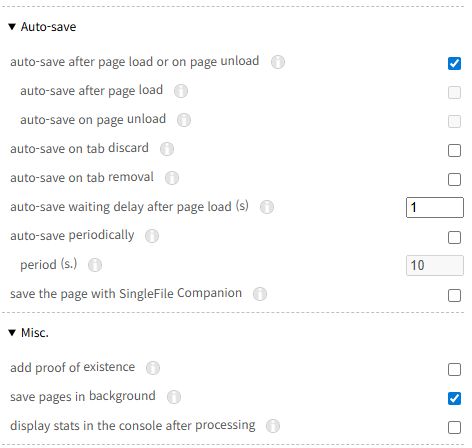The height and width of the screenshot is (448, 472).
Task: Show help for save pages in background
Action: pyautogui.click(x=174, y=397)
